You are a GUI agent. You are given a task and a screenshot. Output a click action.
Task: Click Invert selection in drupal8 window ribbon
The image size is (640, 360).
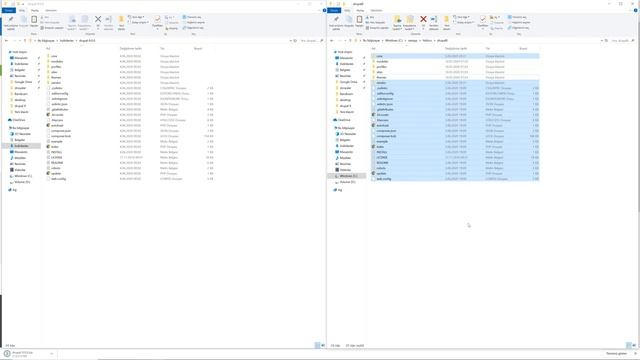(519, 28)
